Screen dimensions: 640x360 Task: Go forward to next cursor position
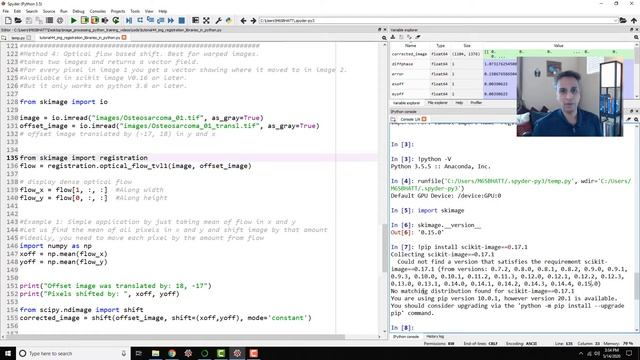253,20
